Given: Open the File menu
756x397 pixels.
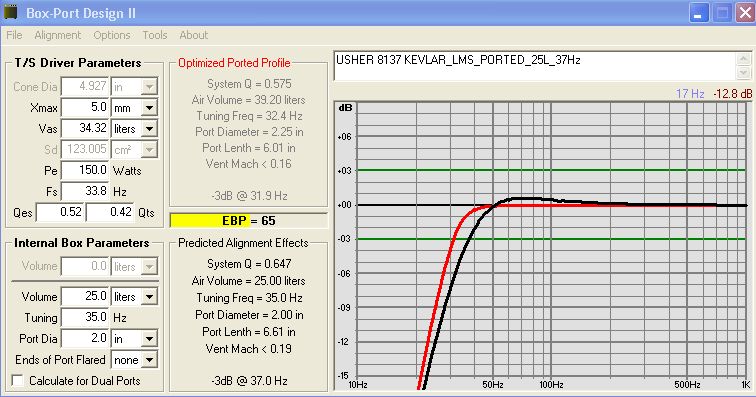Looking at the screenshot, I should tap(14, 35).
